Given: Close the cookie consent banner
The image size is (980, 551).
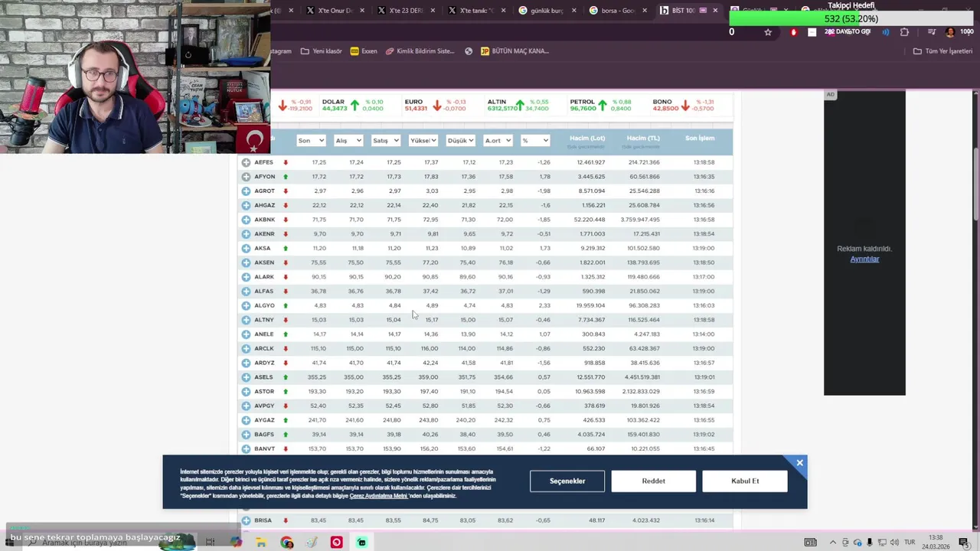Looking at the screenshot, I should click(x=799, y=463).
